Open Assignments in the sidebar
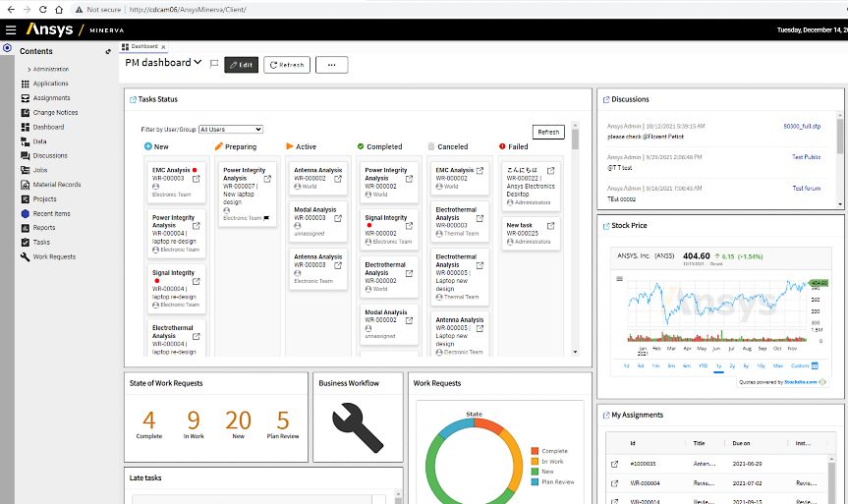 [x=51, y=98]
